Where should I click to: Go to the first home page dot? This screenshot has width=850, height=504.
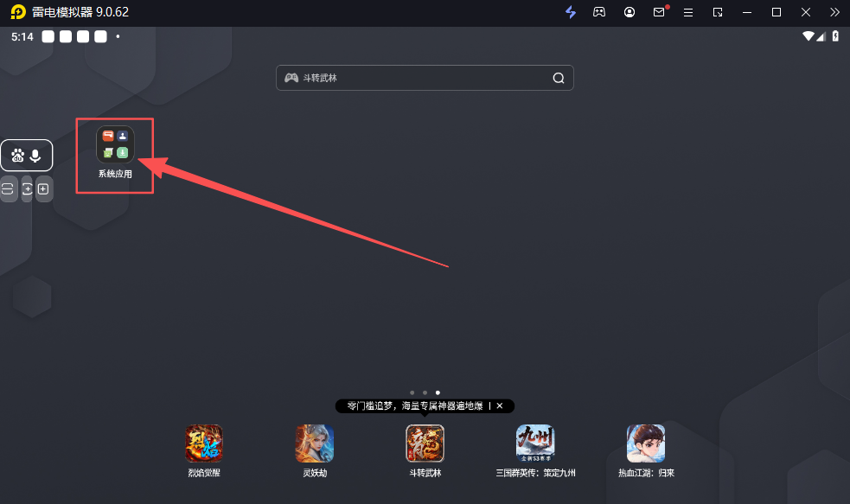[412, 392]
